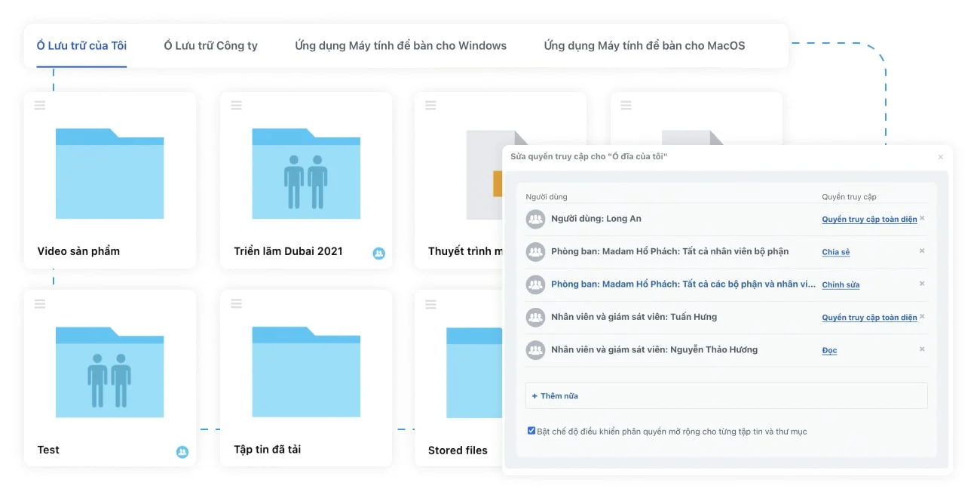Click the shared badge on Triển lãm Dubai 2021
This screenshot has width=980, height=498.
pos(379,254)
